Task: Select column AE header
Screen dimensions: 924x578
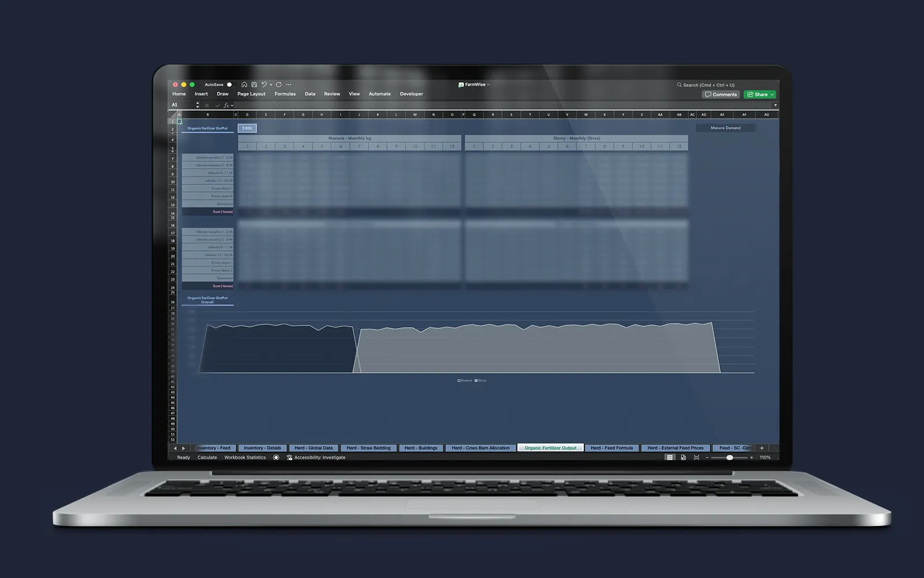Action: pyautogui.click(x=722, y=114)
